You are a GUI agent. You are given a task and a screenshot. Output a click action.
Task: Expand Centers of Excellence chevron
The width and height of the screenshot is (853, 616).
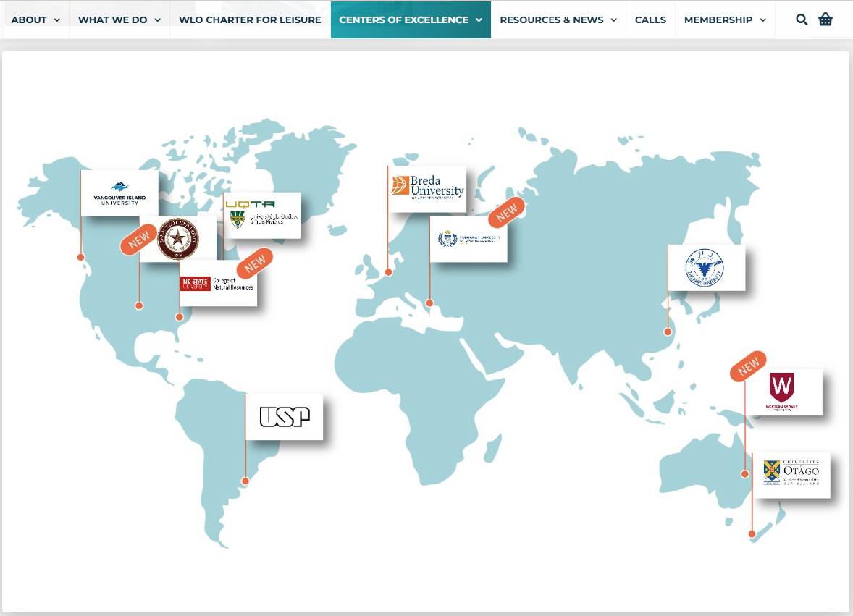click(x=479, y=20)
